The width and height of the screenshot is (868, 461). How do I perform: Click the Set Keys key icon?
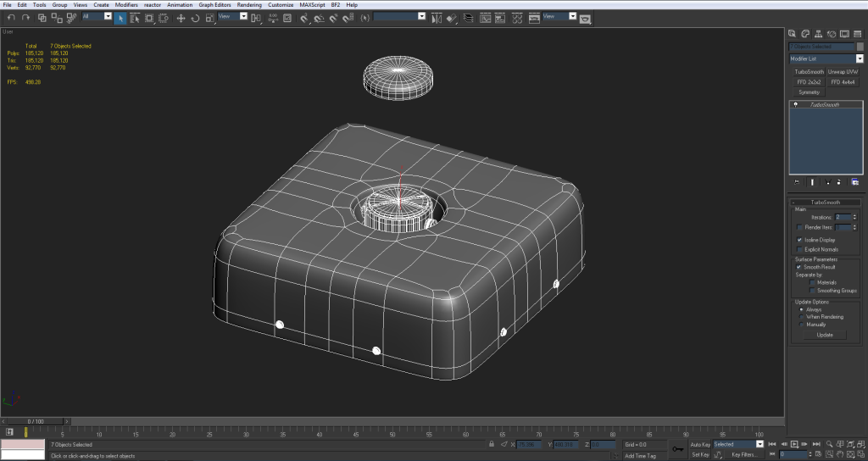[x=676, y=449]
